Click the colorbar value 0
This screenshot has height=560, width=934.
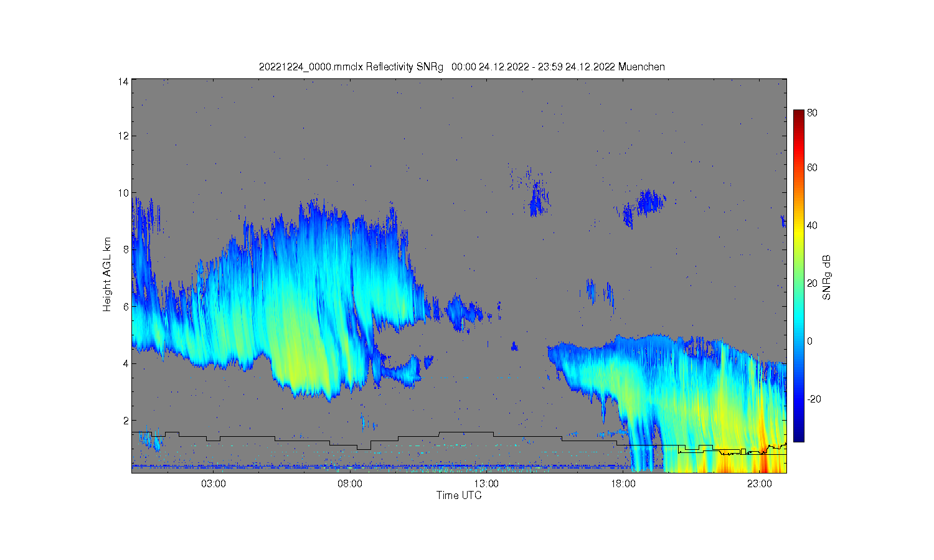pyautogui.click(x=809, y=341)
